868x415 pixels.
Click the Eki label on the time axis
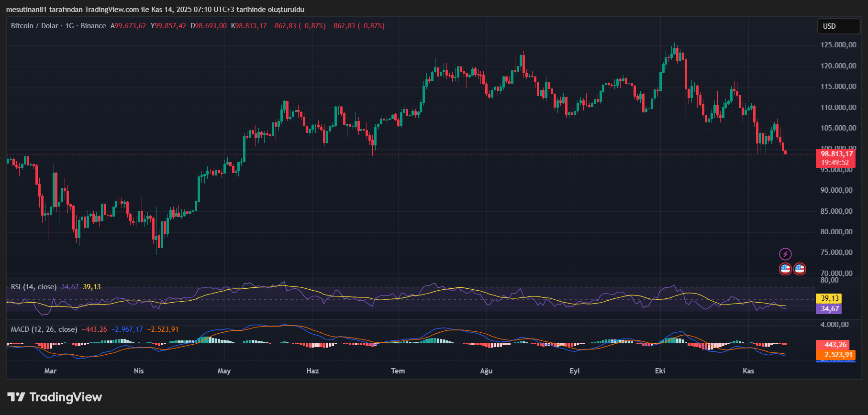pyautogui.click(x=660, y=371)
